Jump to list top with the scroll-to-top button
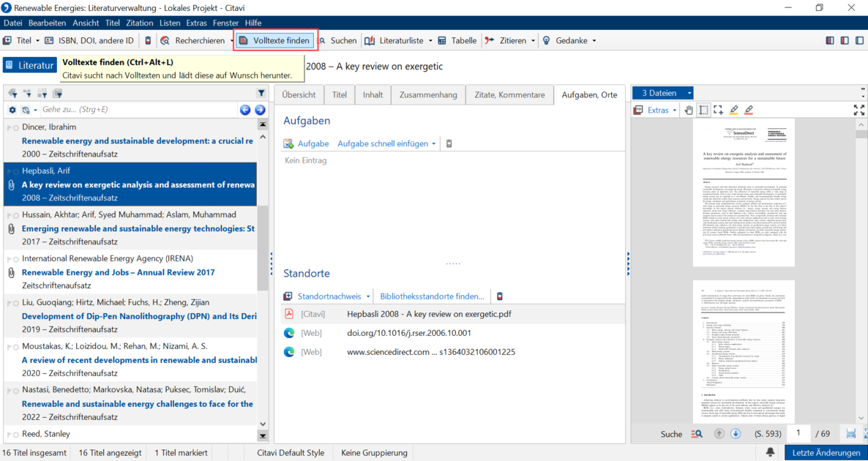 [x=263, y=124]
